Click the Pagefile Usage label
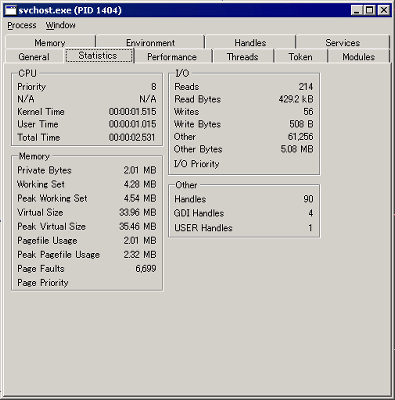Viewport: 395px width, 400px height. (x=47, y=240)
